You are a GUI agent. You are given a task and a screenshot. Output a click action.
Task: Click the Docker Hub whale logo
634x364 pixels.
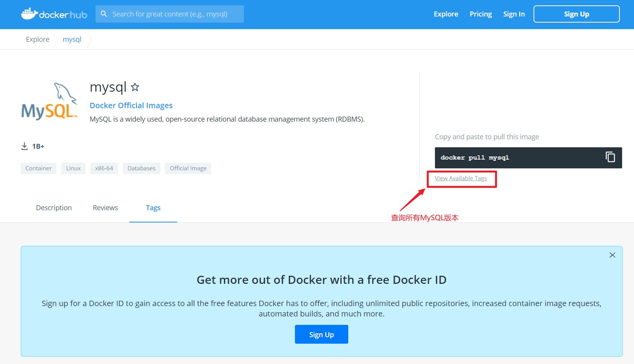pos(54,14)
